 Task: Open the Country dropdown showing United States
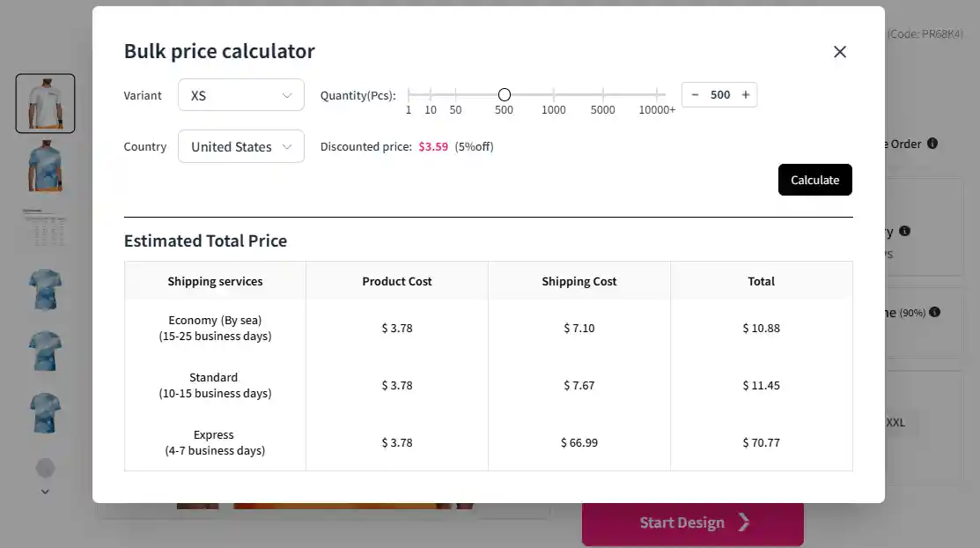point(240,146)
